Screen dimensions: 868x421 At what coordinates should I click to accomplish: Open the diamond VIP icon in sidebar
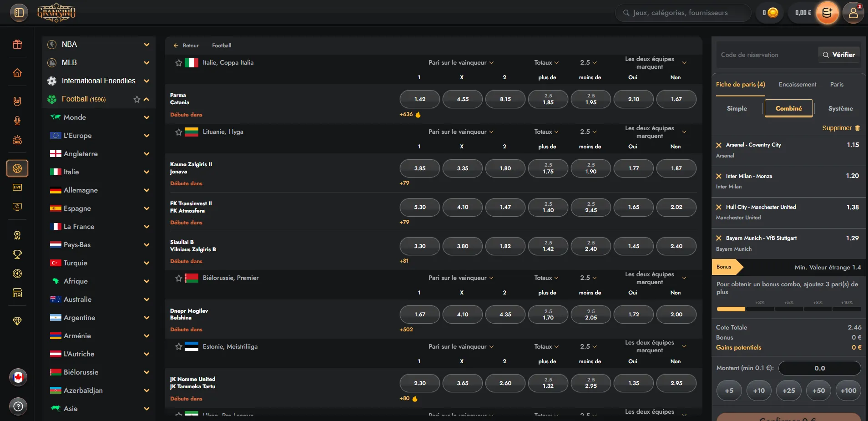pyautogui.click(x=17, y=321)
